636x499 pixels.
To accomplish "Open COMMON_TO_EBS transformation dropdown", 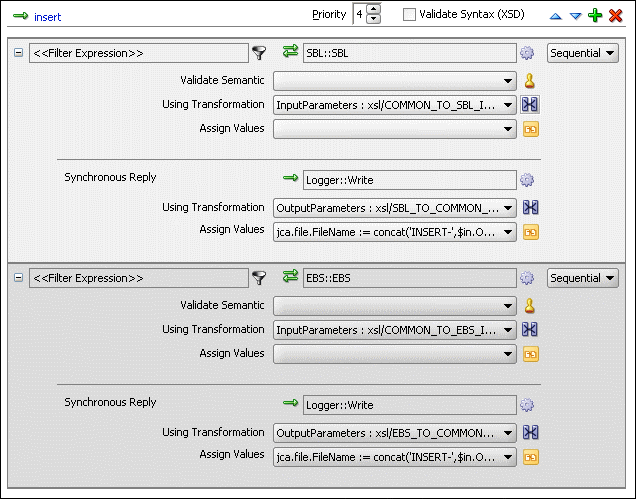I will [x=395, y=330].
